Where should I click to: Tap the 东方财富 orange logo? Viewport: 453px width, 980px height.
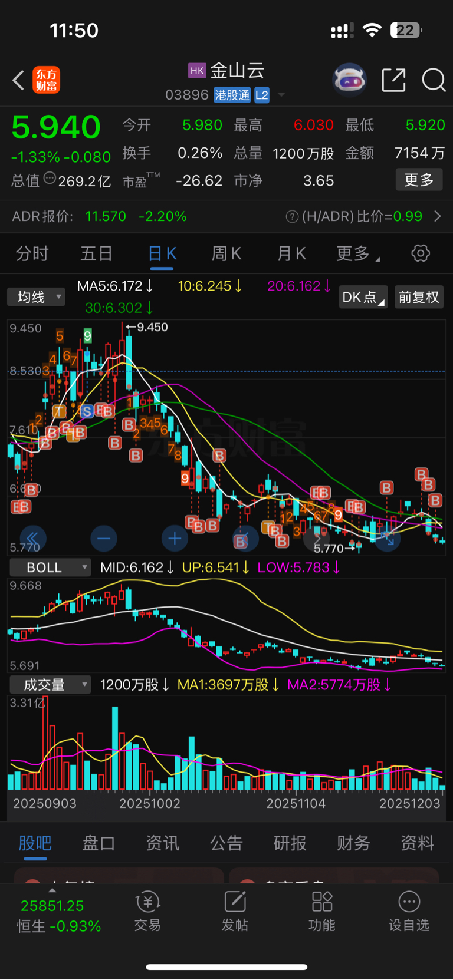click(47, 80)
